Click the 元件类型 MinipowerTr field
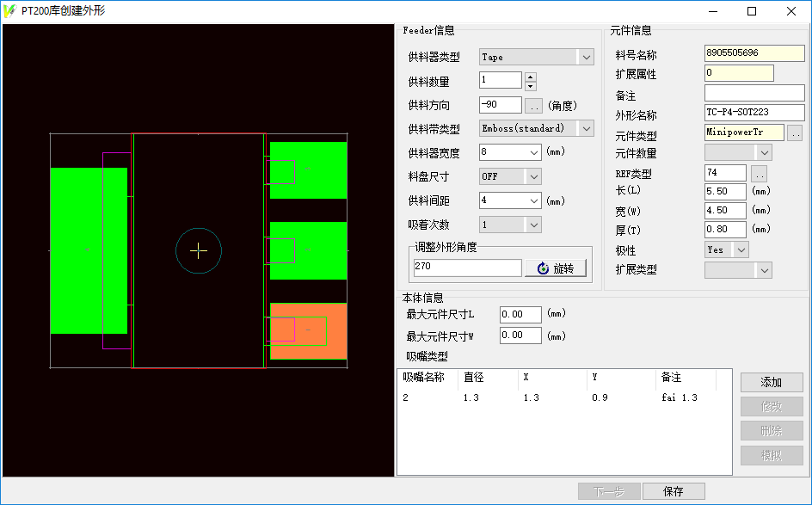 pyautogui.click(x=744, y=132)
